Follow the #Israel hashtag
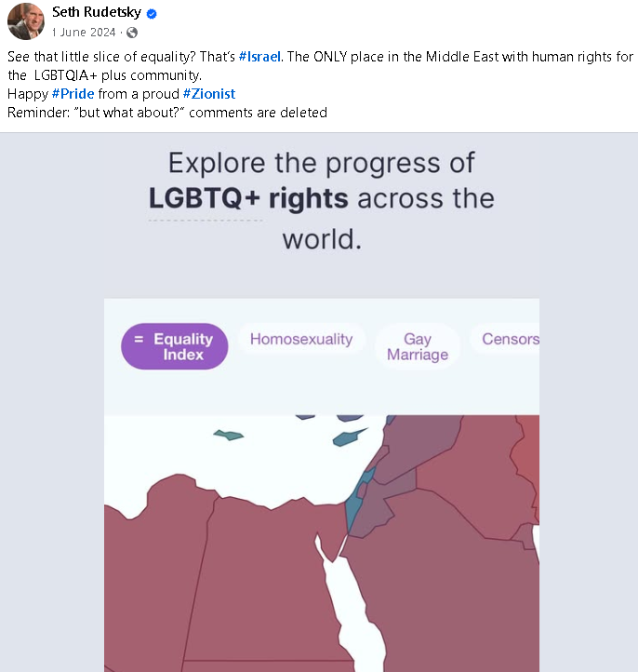638x672 pixels. click(x=259, y=57)
